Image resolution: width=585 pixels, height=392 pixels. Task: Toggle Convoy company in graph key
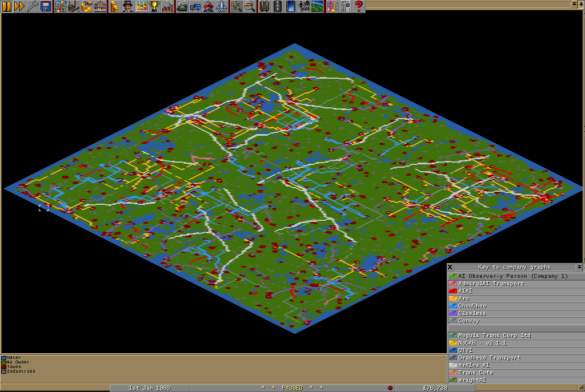tap(516, 321)
